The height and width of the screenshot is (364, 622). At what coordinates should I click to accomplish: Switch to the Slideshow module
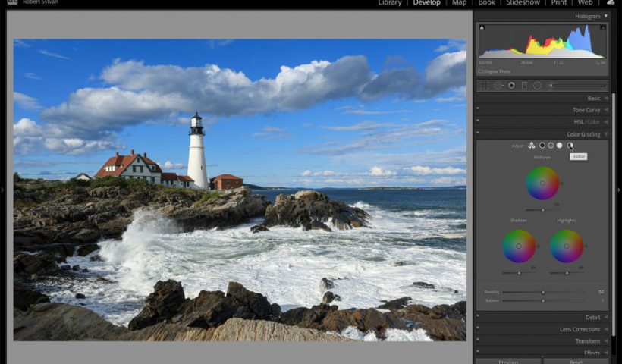click(x=523, y=3)
